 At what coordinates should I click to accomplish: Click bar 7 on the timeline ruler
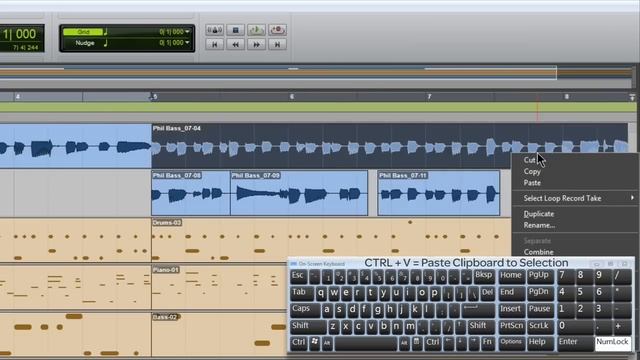click(x=429, y=97)
